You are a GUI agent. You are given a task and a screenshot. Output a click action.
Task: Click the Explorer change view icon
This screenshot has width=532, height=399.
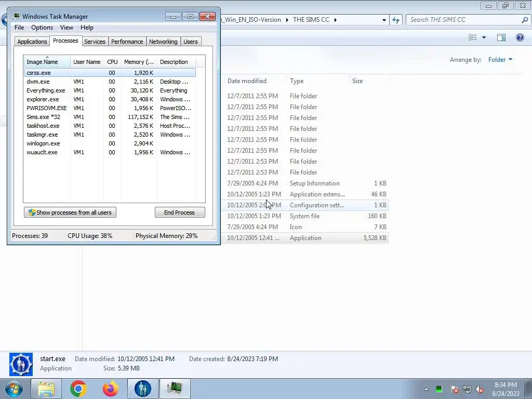[x=473, y=37]
